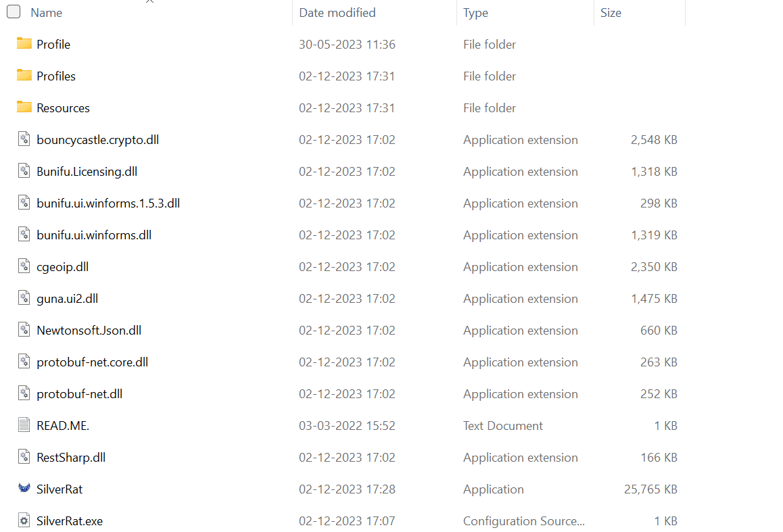Select the file name bouncycastle.crypto.dll
Viewport: 783px width, 532px height.
[98, 140]
